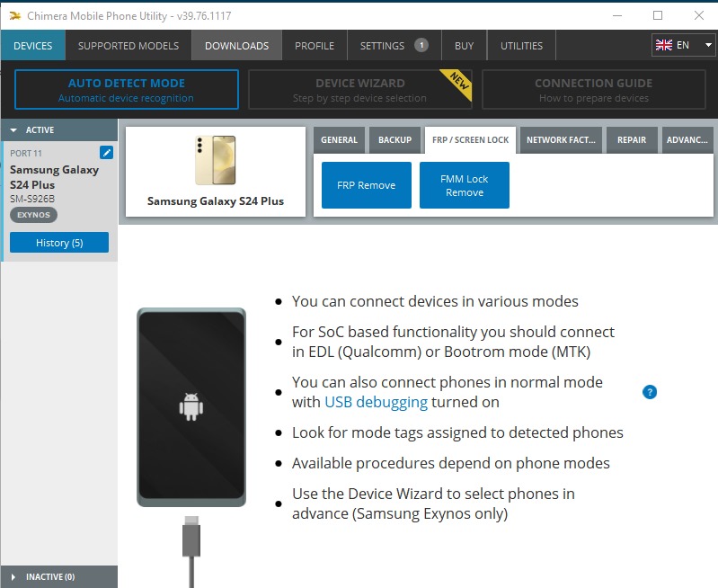
Task: Open the DEVICE WIZARD mode
Action: pyautogui.click(x=360, y=90)
